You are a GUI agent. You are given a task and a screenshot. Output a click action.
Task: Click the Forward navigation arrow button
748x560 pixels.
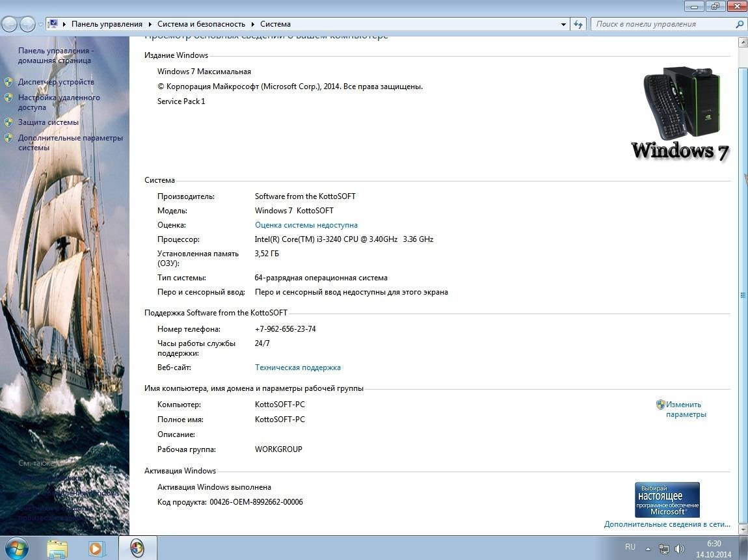[x=27, y=24]
